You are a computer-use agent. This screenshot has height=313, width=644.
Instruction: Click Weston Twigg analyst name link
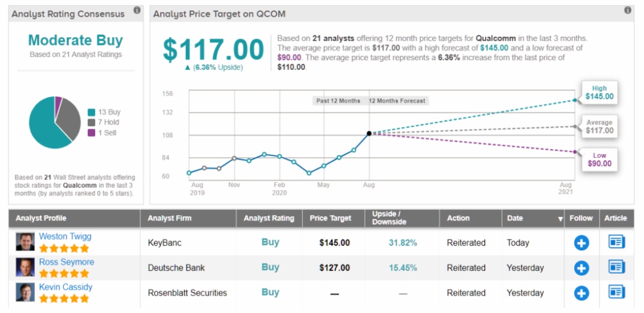click(65, 237)
